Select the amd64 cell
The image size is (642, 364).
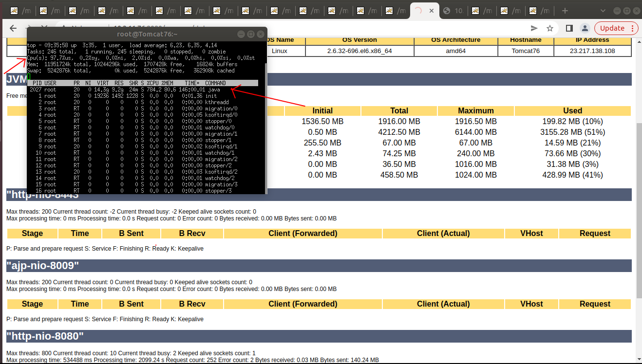pos(456,51)
